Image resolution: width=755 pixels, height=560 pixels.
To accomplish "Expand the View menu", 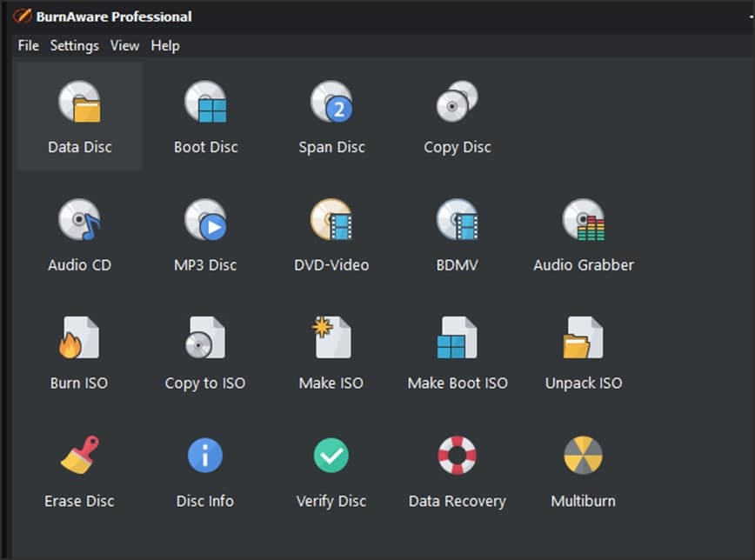I will click(124, 45).
